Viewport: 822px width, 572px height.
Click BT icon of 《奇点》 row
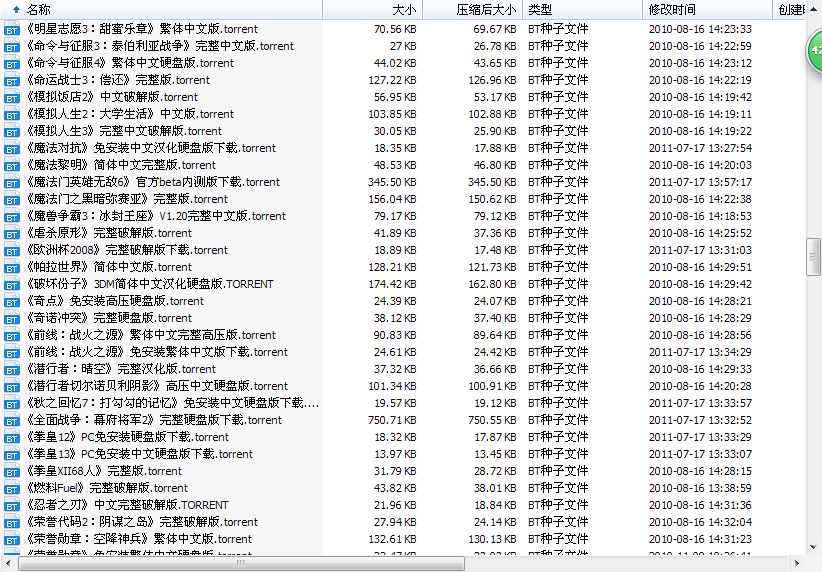point(12,301)
